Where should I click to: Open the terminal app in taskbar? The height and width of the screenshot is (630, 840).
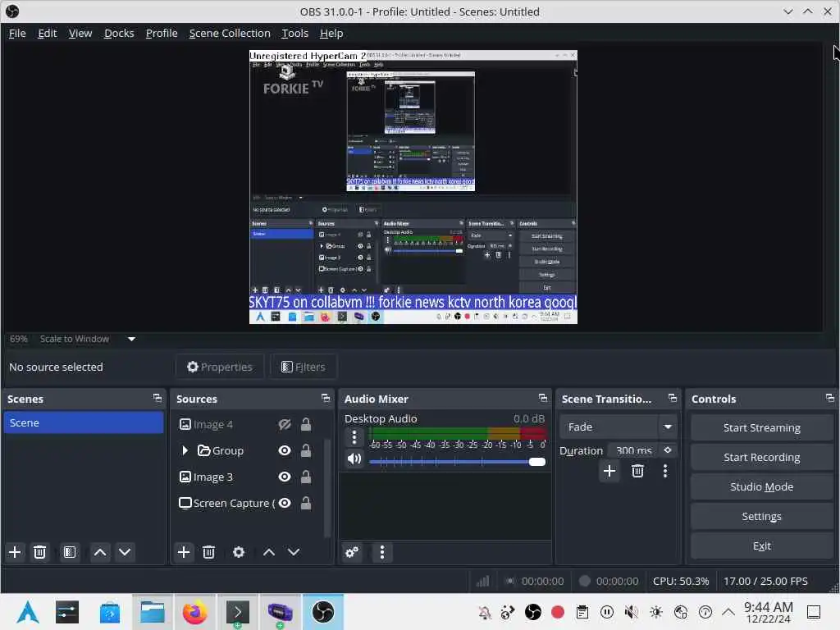point(237,612)
